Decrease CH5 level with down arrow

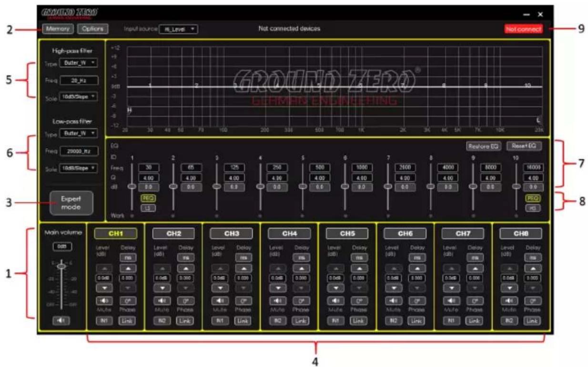(x=335, y=288)
